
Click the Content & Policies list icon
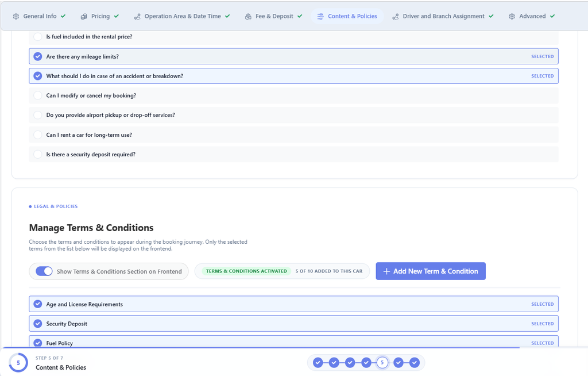coord(320,17)
